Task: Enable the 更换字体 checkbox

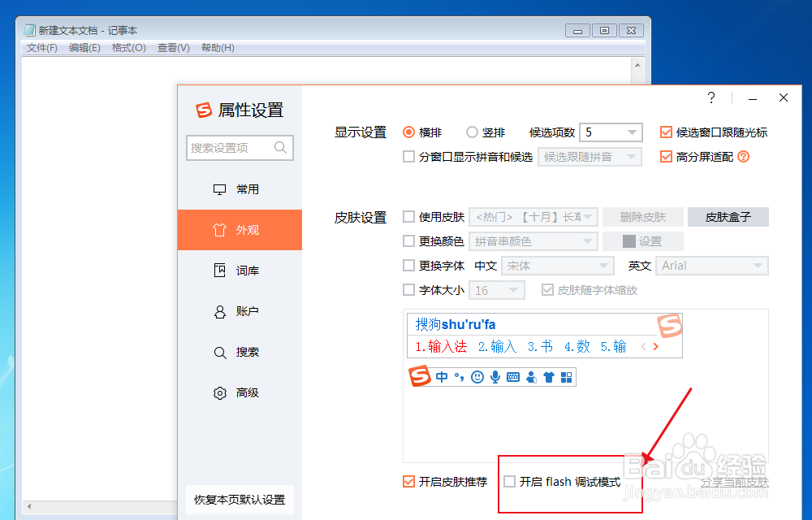Action: point(408,265)
